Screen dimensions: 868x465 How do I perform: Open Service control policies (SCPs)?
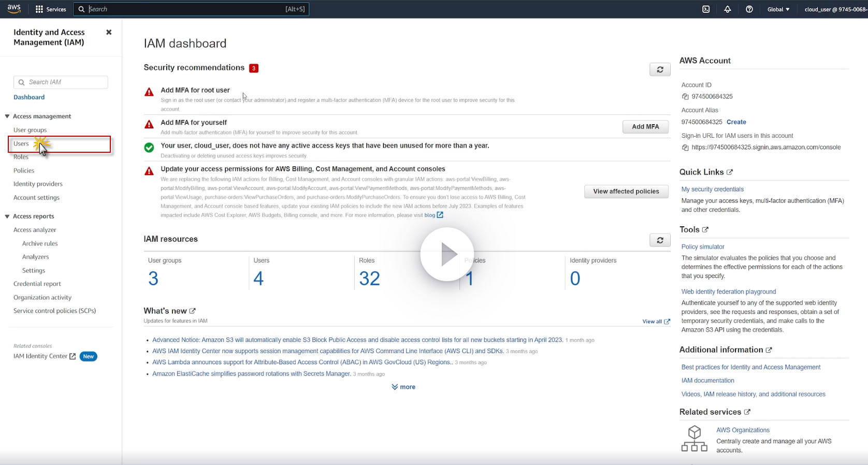point(55,311)
